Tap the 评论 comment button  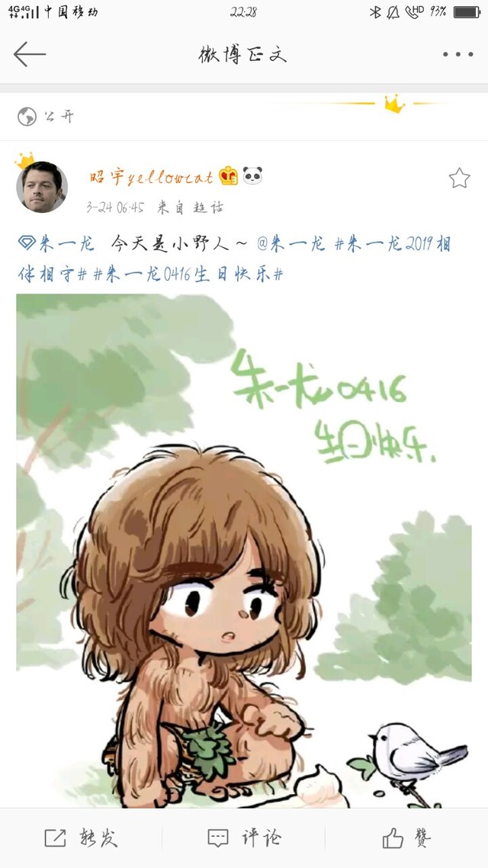pyautogui.click(x=244, y=837)
